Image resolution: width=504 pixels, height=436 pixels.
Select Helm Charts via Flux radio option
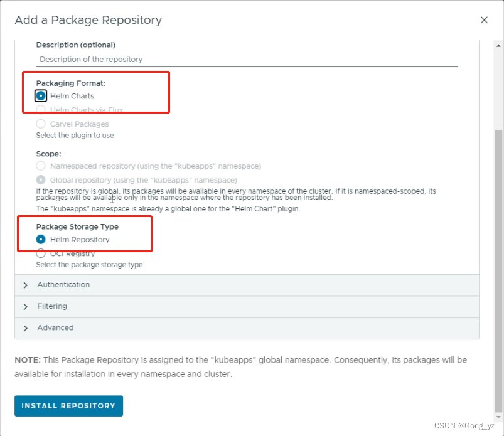(41, 110)
